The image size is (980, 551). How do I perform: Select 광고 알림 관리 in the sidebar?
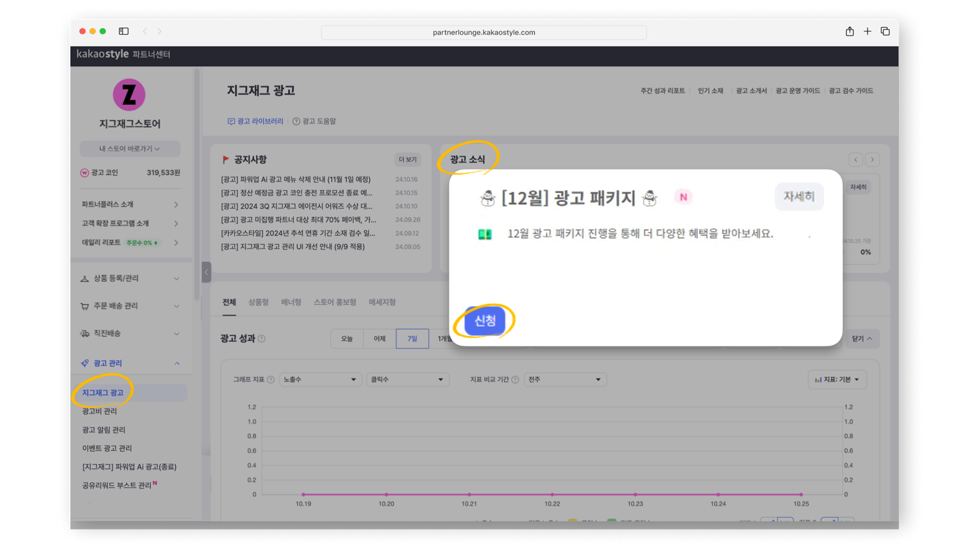point(104,430)
